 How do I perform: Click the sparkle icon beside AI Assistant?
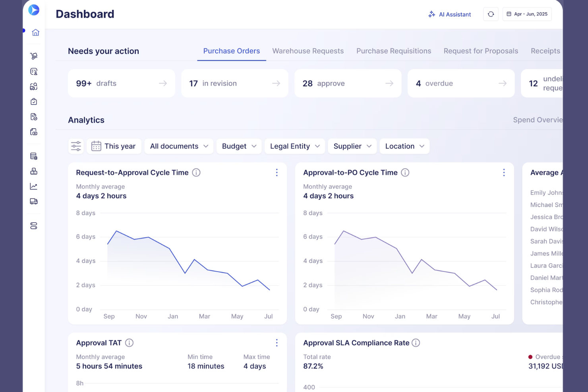tap(431, 14)
